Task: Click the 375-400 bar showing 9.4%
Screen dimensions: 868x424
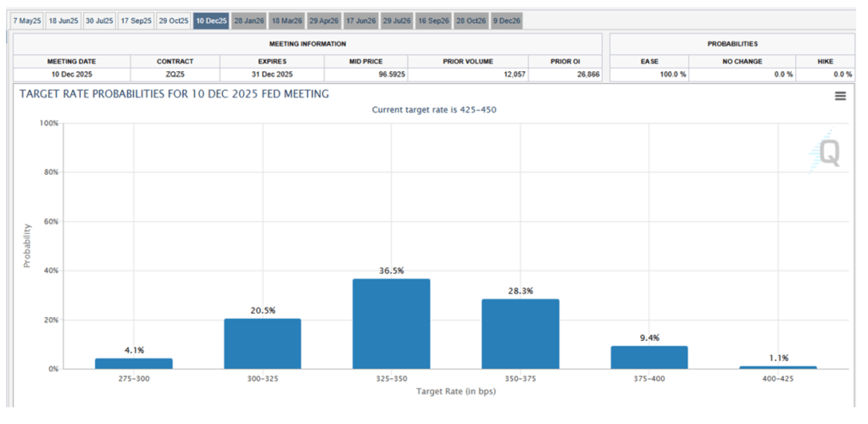Action: click(x=649, y=357)
